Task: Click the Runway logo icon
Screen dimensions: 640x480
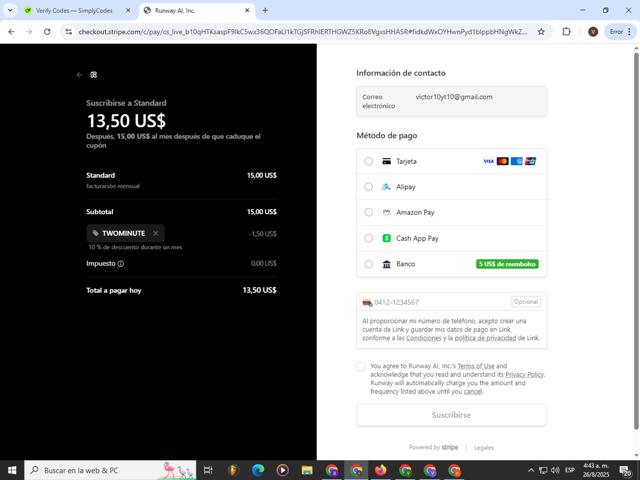Action: (94, 75)
